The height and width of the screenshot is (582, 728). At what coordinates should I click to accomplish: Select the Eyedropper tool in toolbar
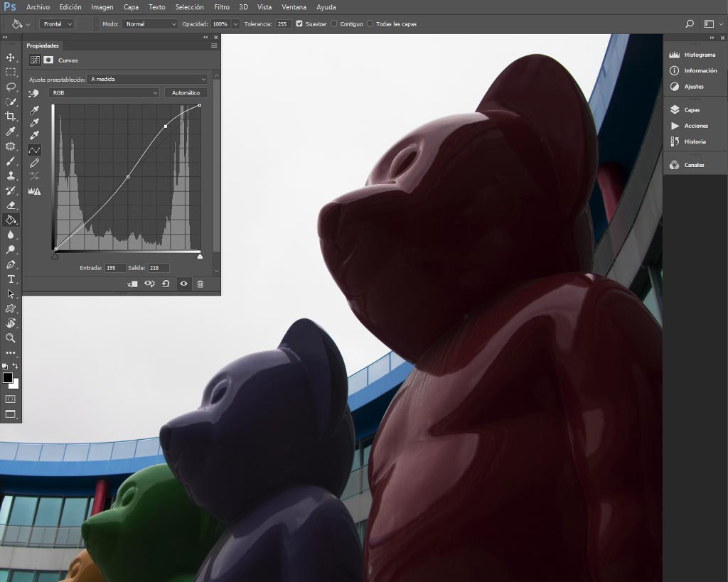pos(10,131)
